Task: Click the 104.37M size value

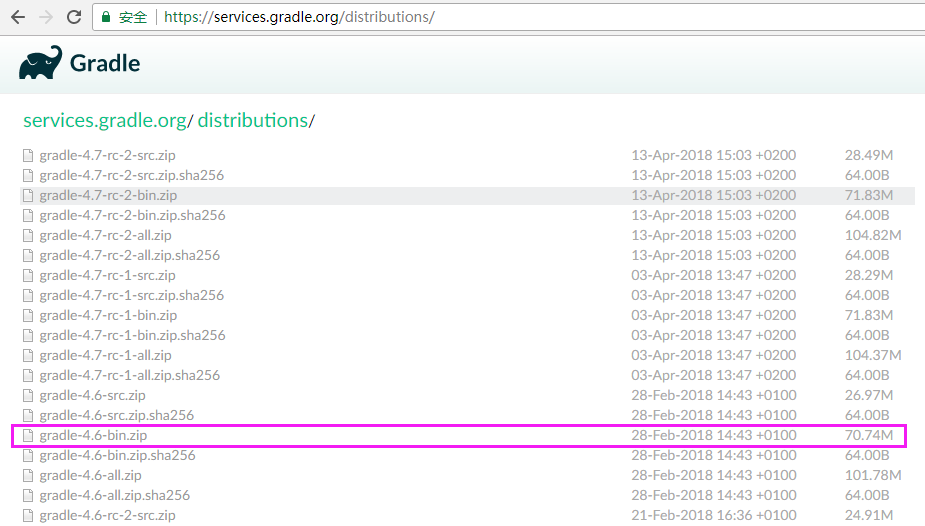Action: [873, 355]
